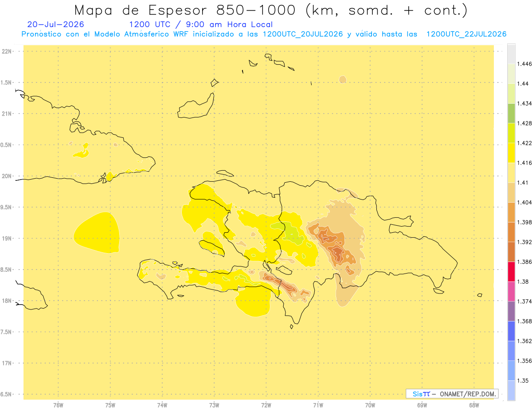Click the colorbar value "1.398"
This screenshot has width=532, height=411.
click(524, 222)
